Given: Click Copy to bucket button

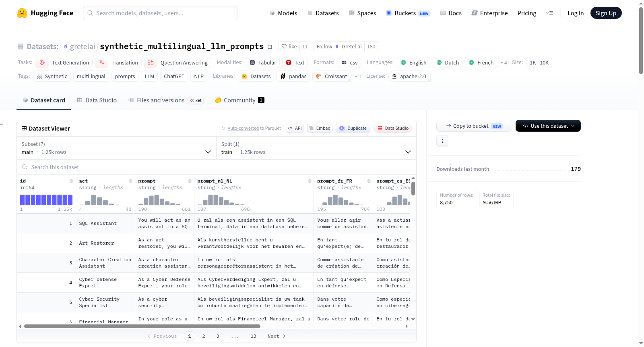Looking at the screenshot, I should pyautogui.click(x=474, y=126).
